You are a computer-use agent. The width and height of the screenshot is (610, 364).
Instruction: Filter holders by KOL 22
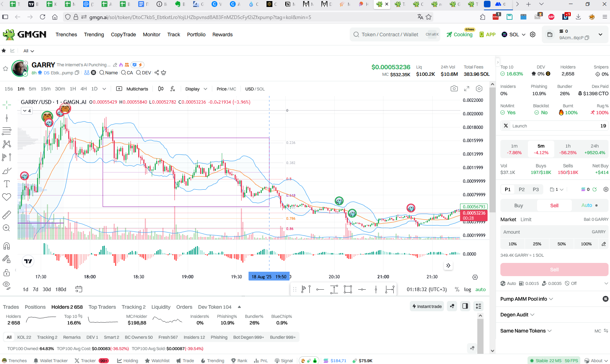coord(24,337)
